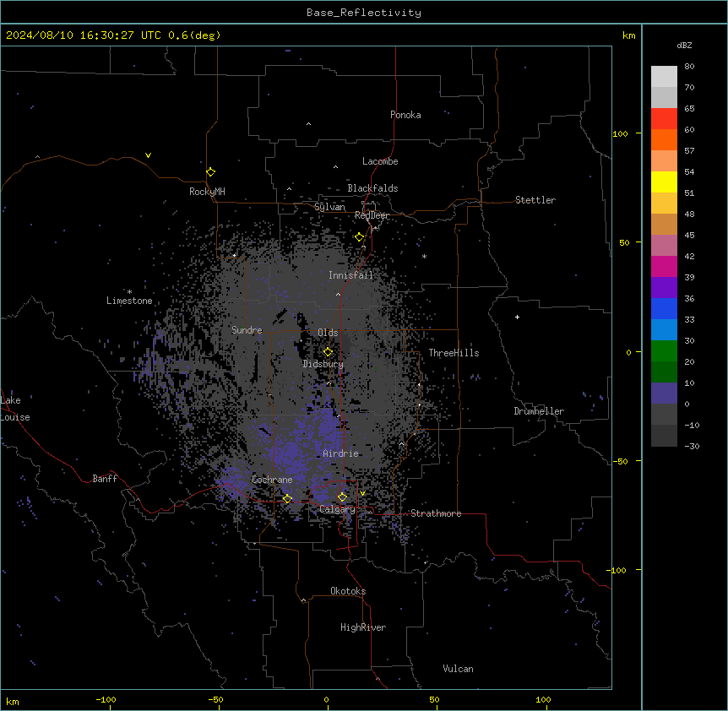
Task: Click the Strathmore town label
Action: point(436,513)
